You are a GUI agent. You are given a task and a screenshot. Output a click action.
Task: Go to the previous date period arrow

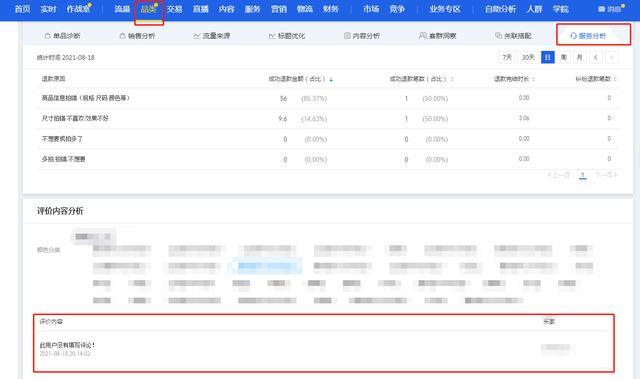click(x=596, y=58)
